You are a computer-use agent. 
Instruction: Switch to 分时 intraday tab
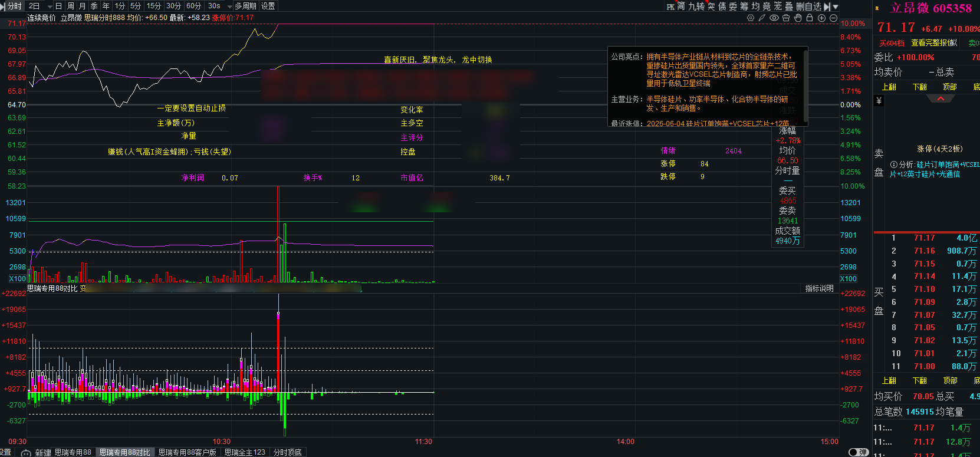(x=14, y=6)
